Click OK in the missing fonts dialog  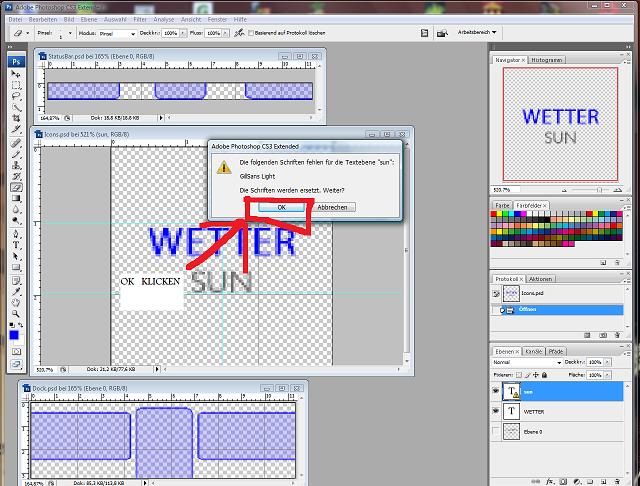[x=281, y=206]
